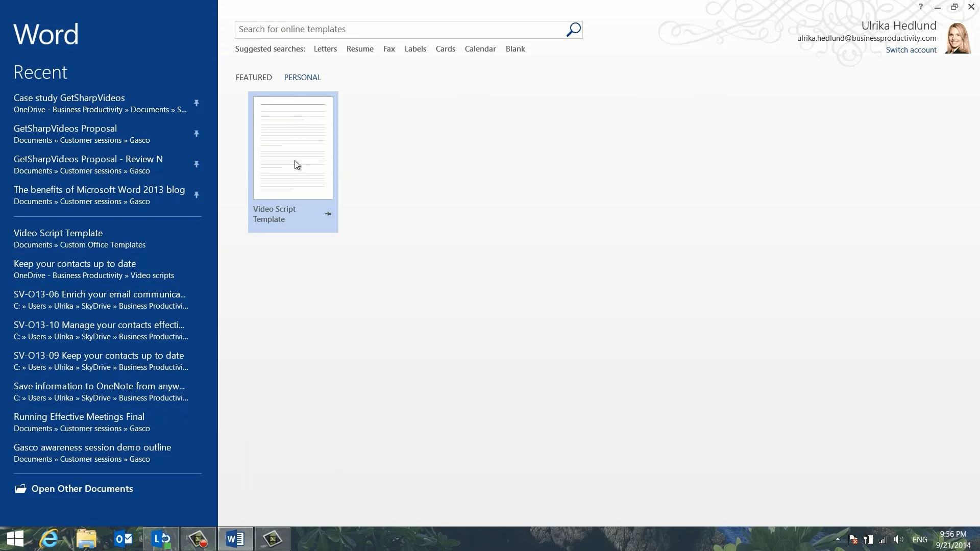
Task: Pin Video Script Template thumbnail to list
Action: pos(328,214)
